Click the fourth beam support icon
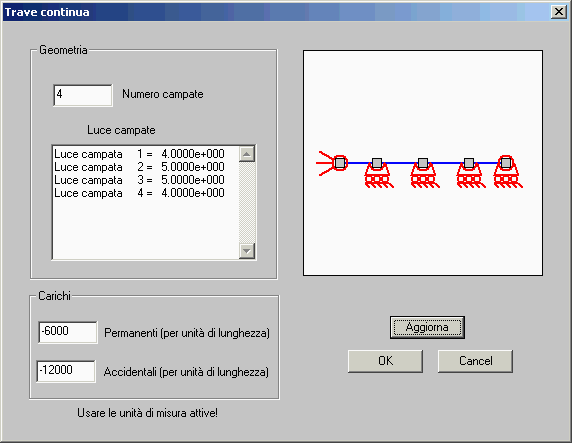Viewport: 572px width, 443px height. click(x=471, y=173)
